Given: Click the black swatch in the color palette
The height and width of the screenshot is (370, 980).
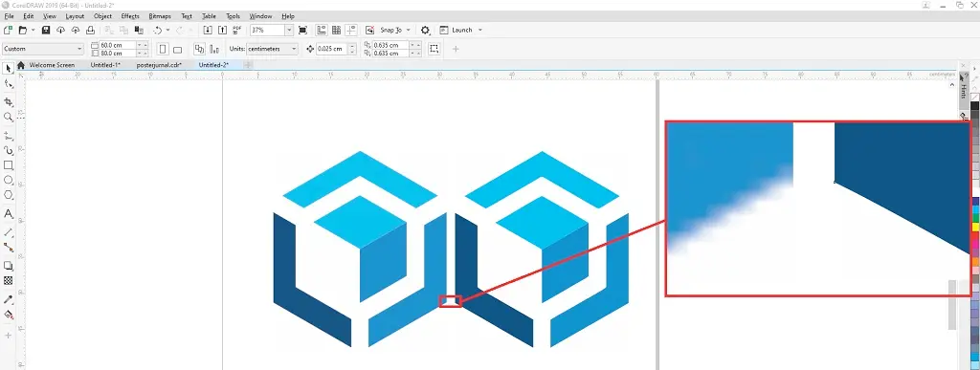Looking at the screenshot, I should (x=974, y=105).
